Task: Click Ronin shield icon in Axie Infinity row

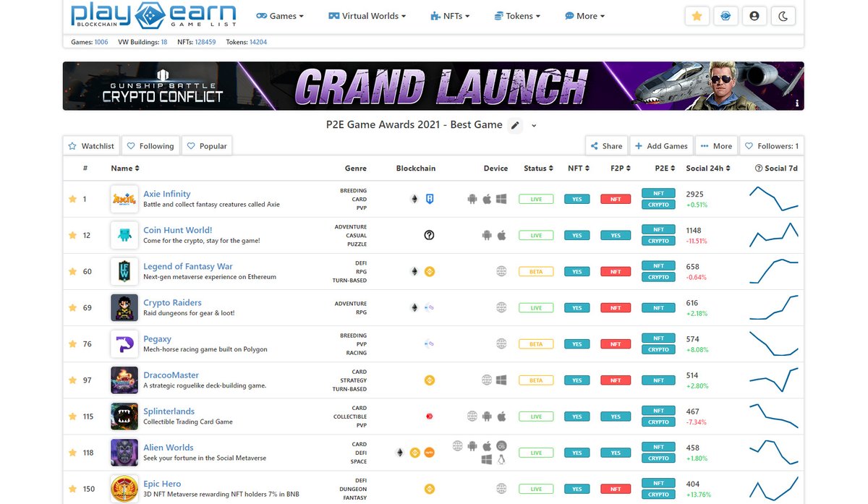Action: pos(430,199)
